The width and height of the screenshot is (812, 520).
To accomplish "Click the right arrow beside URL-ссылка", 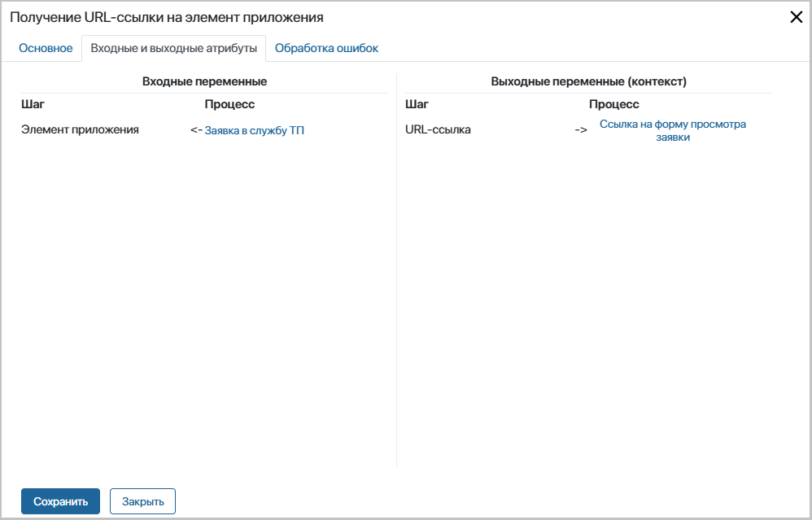I will click(581, 130).
